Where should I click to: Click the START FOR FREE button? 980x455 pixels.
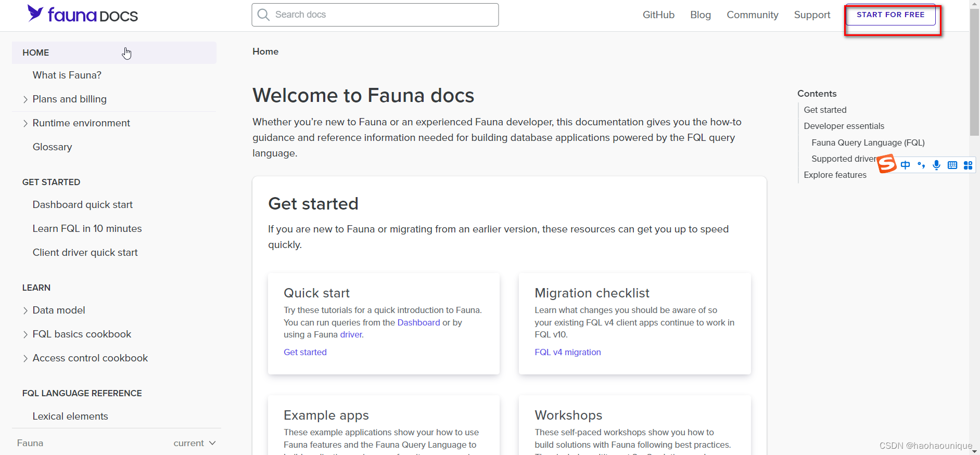point(890,15)
